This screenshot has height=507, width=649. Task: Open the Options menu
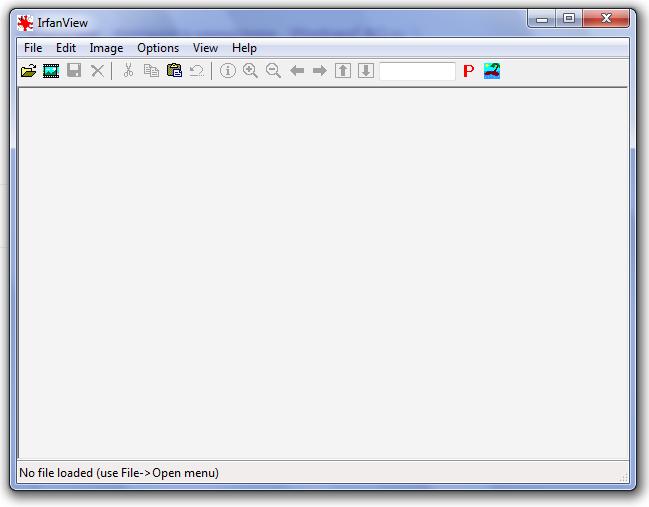[x=158, y=48]
